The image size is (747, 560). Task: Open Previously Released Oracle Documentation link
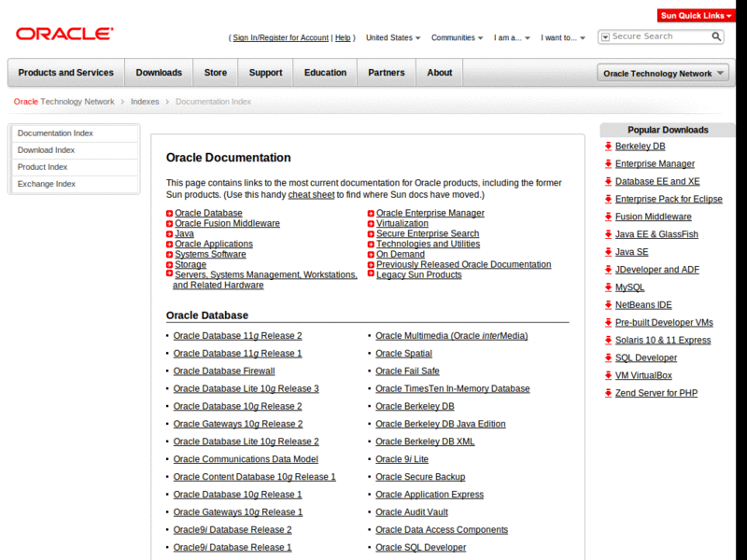click(463, 264)
